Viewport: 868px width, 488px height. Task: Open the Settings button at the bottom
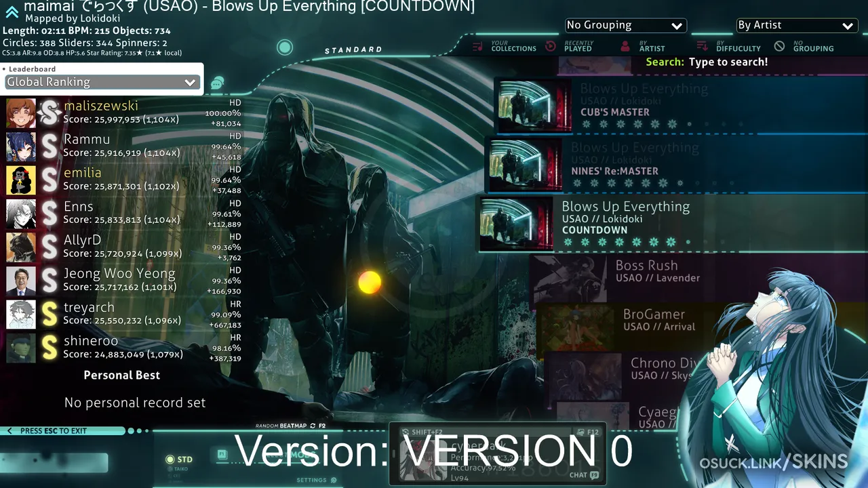coord(316,480)
